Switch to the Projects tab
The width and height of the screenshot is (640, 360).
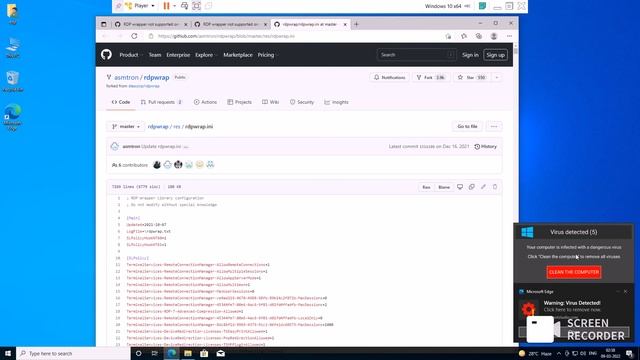tap(240, 102)
